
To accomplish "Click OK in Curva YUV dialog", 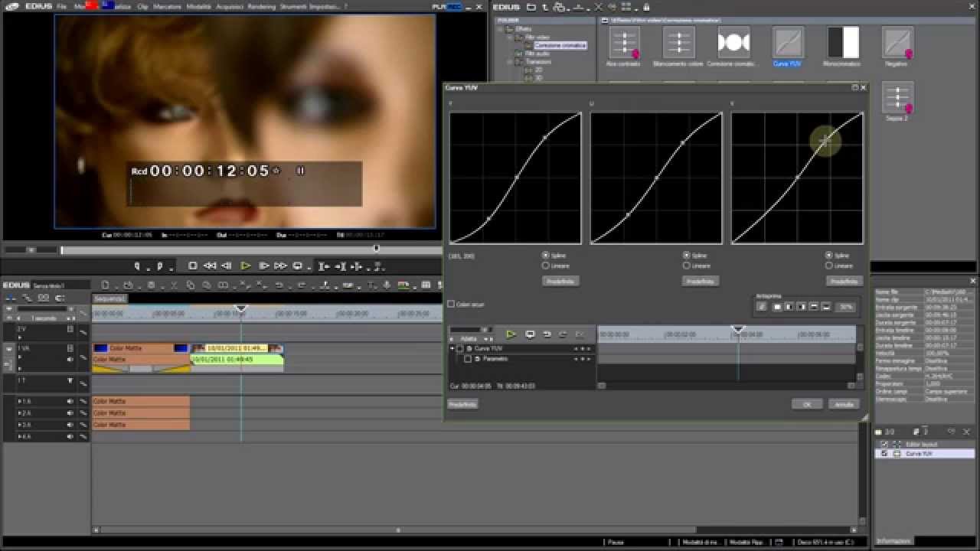I will pos(807,404).
